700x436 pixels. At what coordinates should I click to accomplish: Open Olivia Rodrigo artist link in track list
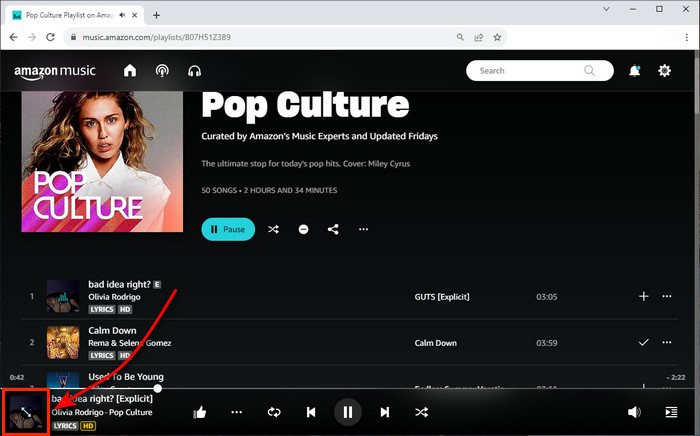(x=114, y=297)
